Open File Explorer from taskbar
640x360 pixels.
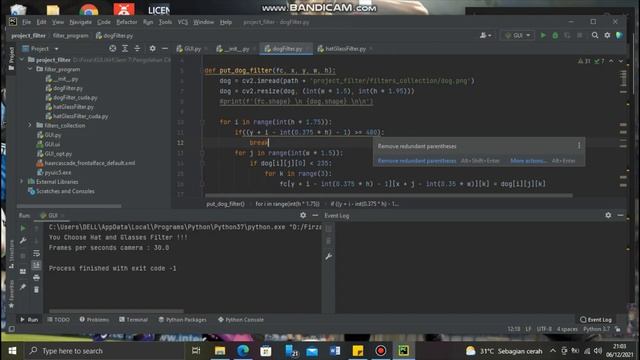click(x=220, y=351)
